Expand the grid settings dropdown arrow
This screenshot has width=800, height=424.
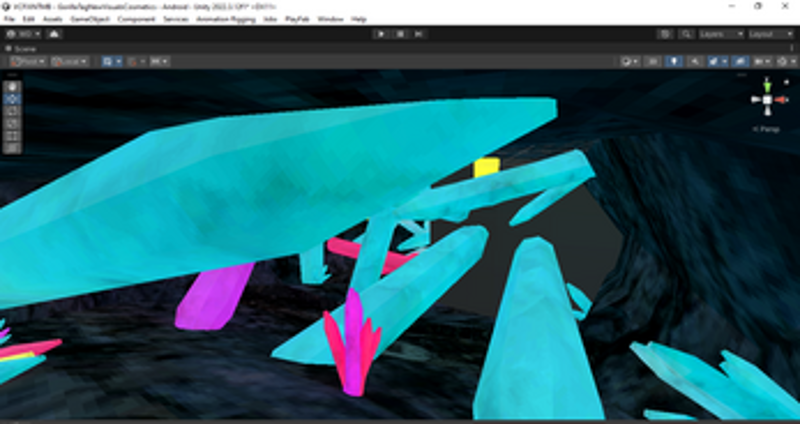pos(119,62)
